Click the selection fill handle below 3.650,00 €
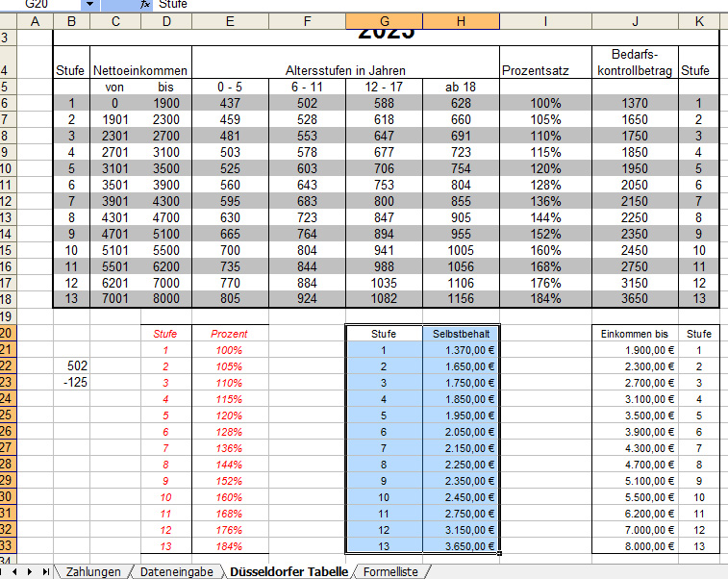728x579 pixels. [x=499, y=553]
